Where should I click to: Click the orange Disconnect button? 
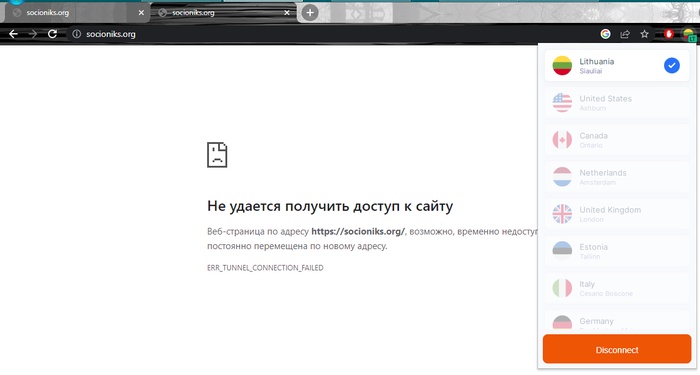click(x=617, y=350)
